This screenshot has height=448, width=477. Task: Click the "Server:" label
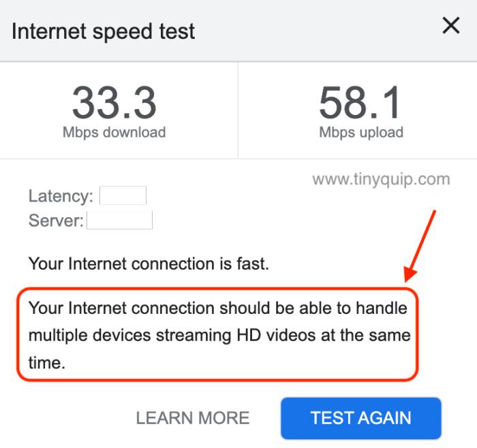click(x=56, y=221)
